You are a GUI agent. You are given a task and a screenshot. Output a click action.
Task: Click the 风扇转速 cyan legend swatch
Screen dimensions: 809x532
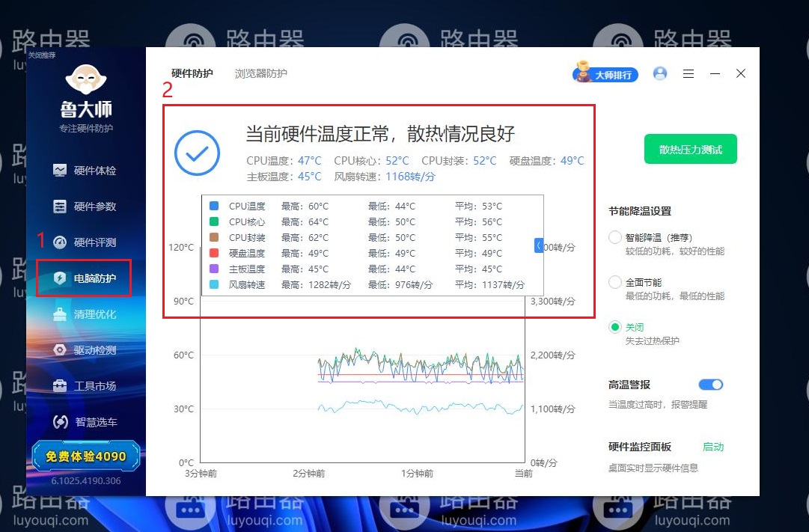[x=214, y=284]
